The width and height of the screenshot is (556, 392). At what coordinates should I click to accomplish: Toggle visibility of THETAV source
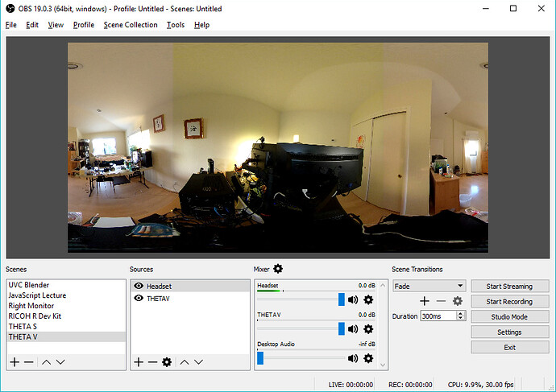139,298
